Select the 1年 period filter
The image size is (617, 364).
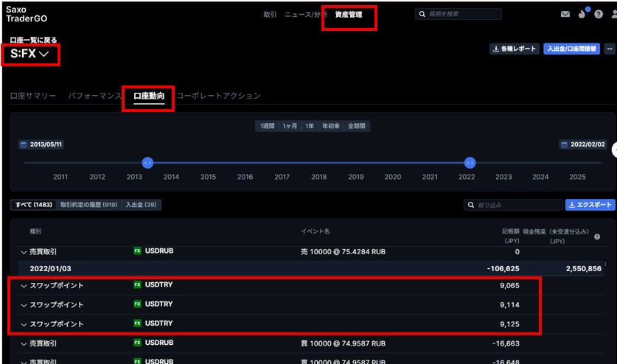coord(310,126)
